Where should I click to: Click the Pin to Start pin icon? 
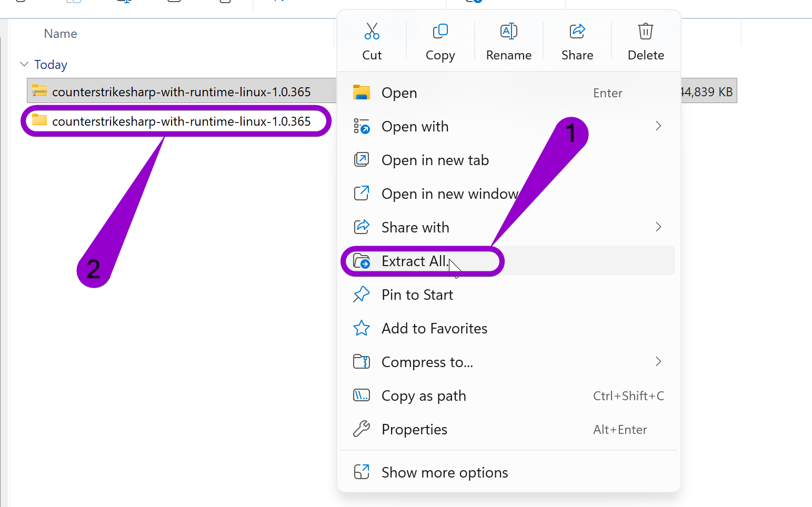click(x=362, y=295)
